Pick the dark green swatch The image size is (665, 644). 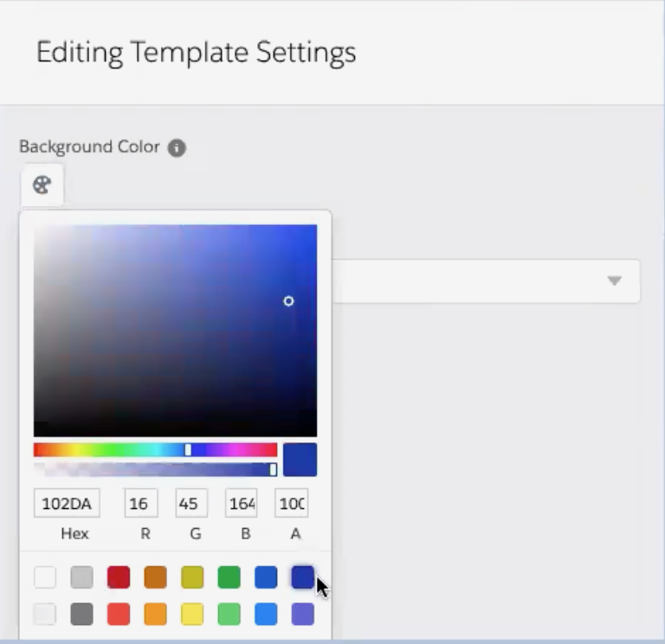(x=229, y=577)
